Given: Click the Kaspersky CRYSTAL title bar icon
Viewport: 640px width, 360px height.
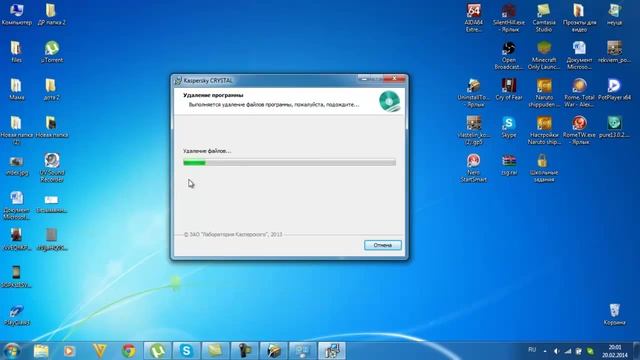Looking at the screenshot, I should (x=178, y=81).
